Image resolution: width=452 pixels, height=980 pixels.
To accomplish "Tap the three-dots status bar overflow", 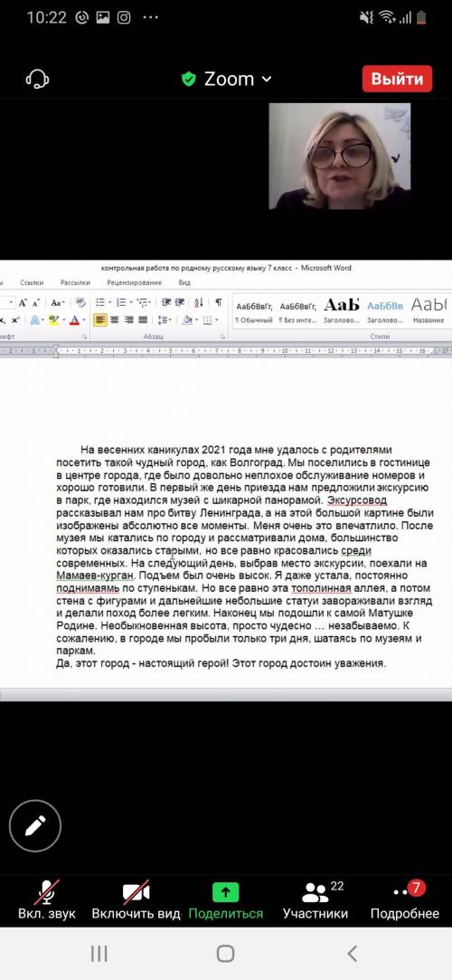I will point(150,17).
